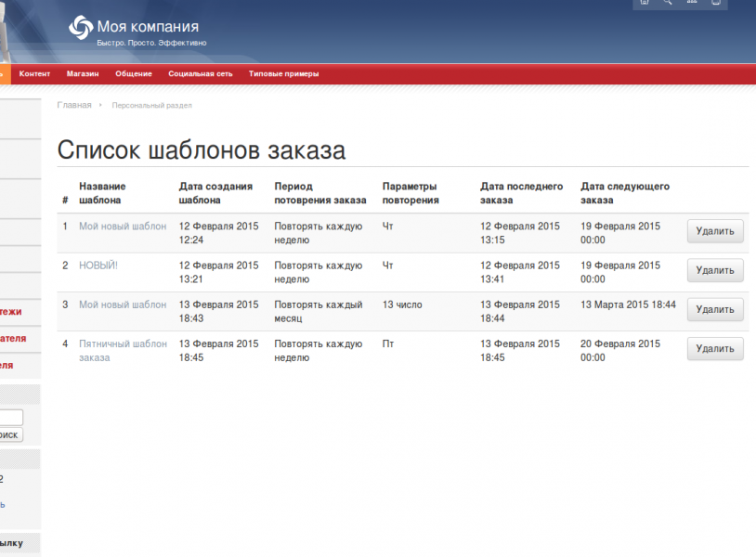Click the sidebar search input field
756x557 pixels.
pos(11,418)
